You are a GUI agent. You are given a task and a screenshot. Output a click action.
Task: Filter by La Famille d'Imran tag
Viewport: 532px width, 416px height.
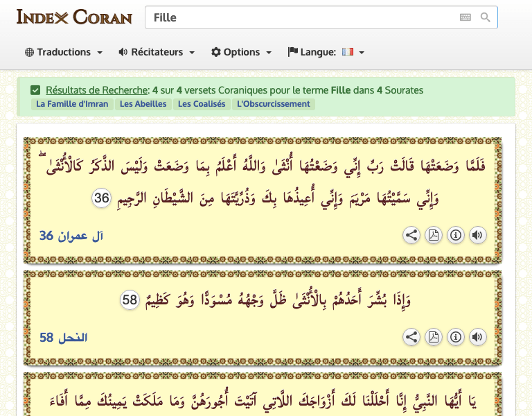pos(73,104)
